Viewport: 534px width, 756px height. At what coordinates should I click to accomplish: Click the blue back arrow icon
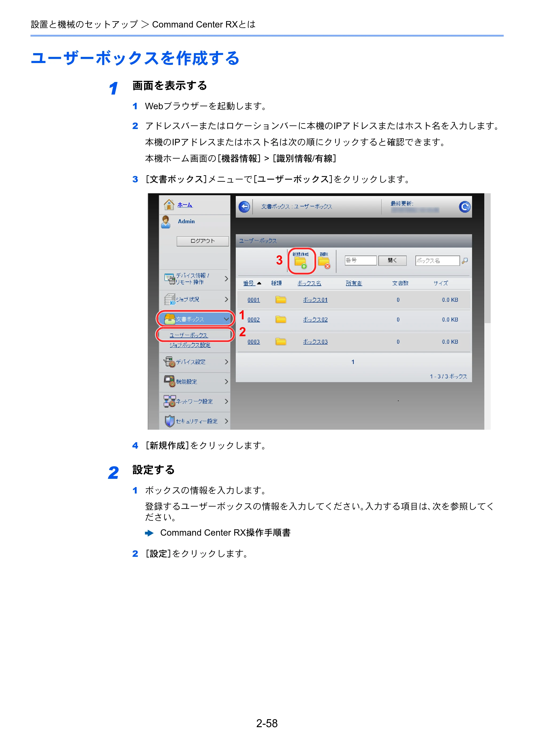pos(244,207)
